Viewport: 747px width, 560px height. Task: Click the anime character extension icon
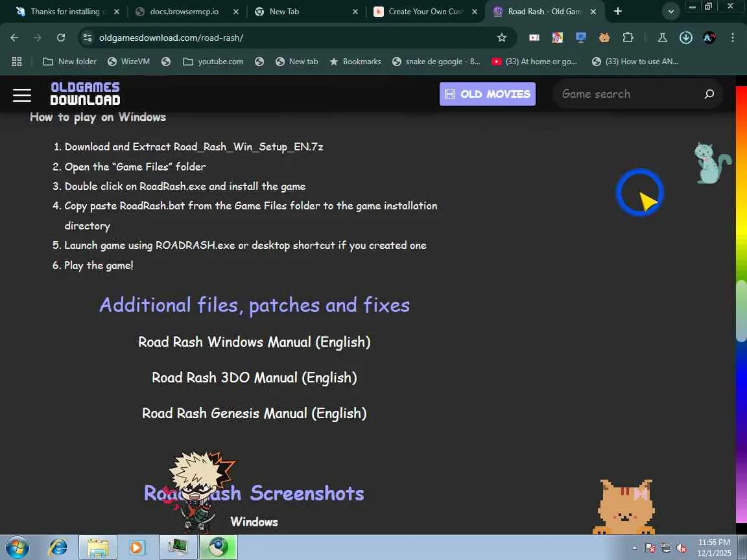(558, 38)
